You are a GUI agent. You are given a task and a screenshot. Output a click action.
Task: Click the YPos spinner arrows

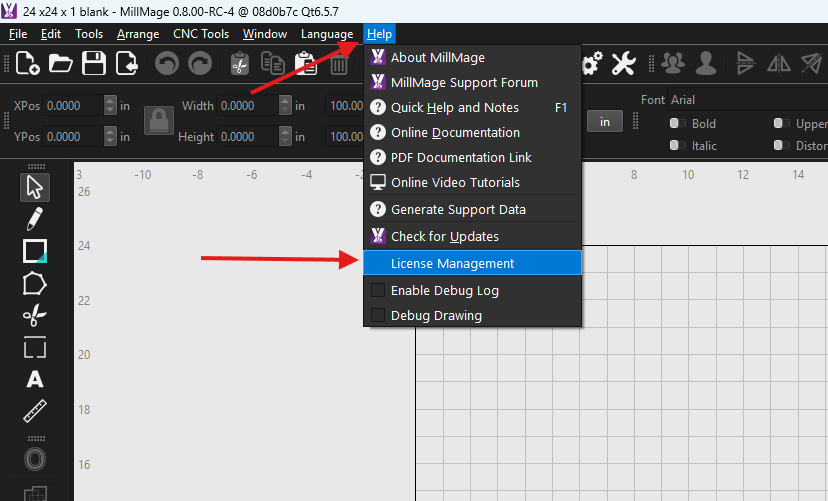110,137
